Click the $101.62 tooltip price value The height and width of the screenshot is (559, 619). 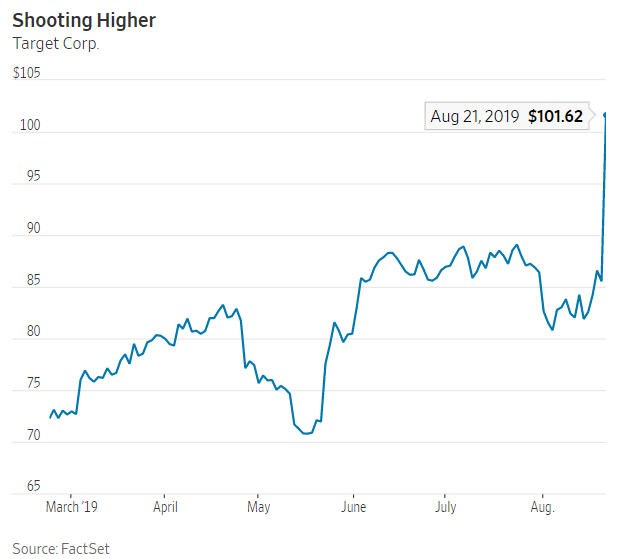coord(555,116)
